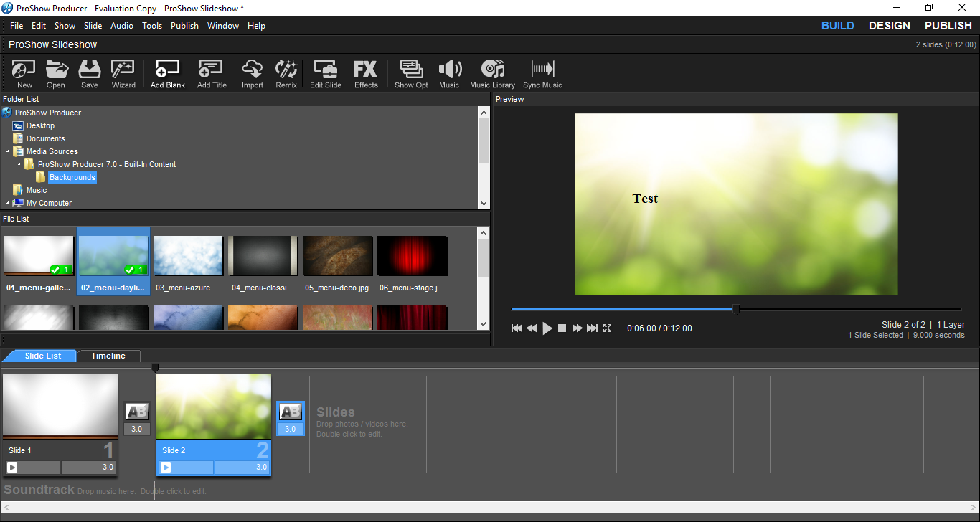
Task: Select the Slide List tab
Action: click(43, 356)
